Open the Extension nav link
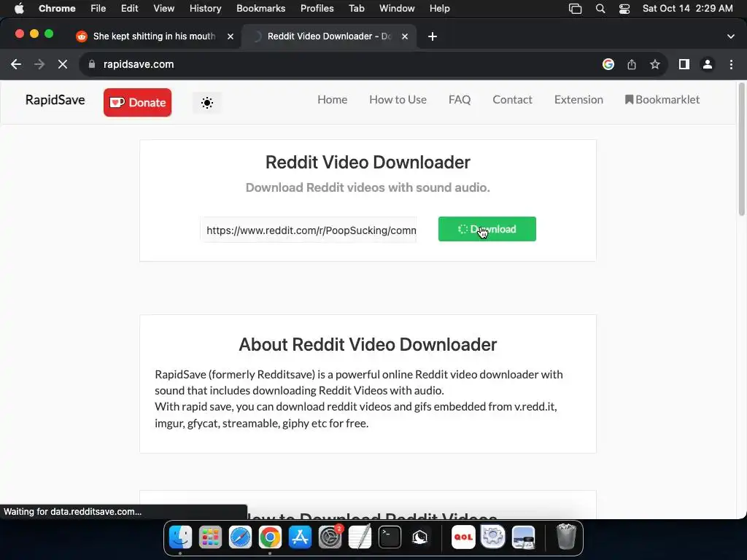 tap(578, 99)
